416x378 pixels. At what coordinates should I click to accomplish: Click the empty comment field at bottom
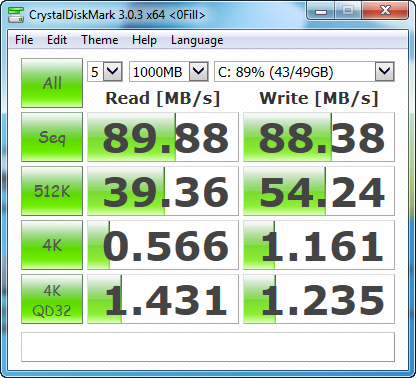[208, 347]
